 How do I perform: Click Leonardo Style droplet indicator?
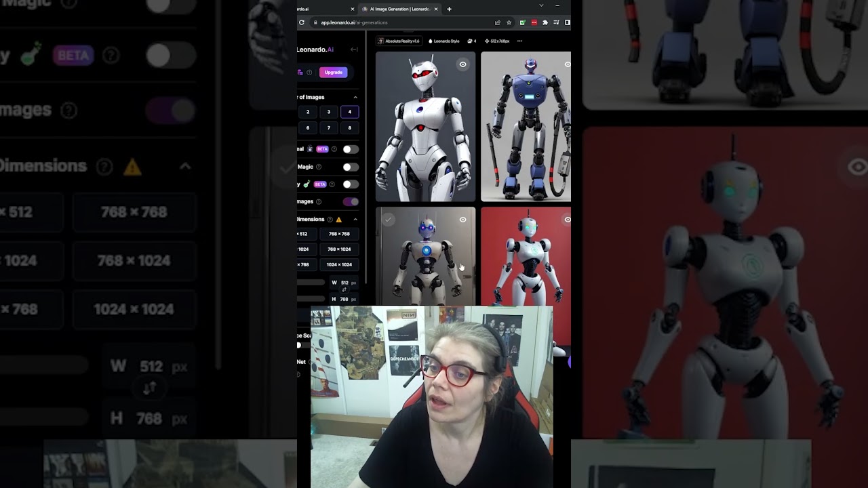tap(444, 41)
